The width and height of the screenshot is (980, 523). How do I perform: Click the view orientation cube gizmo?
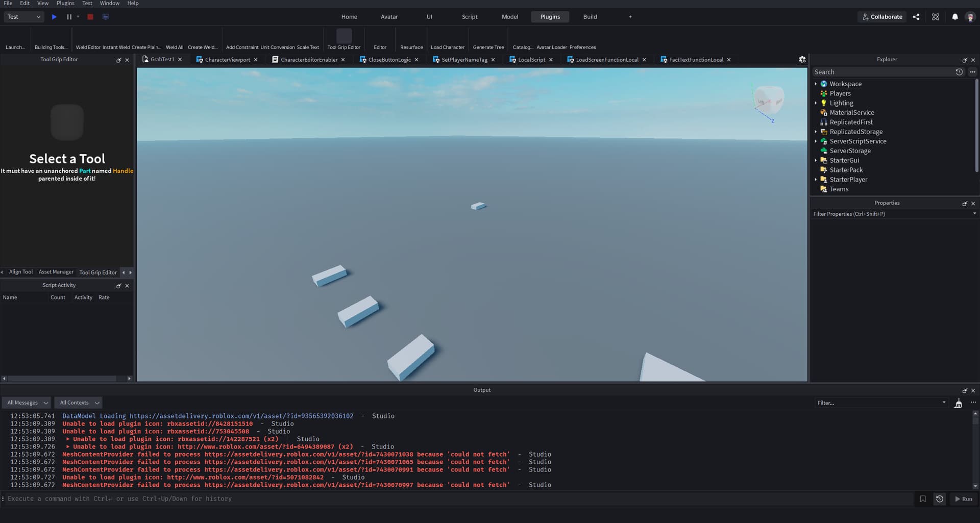[769, 99]
